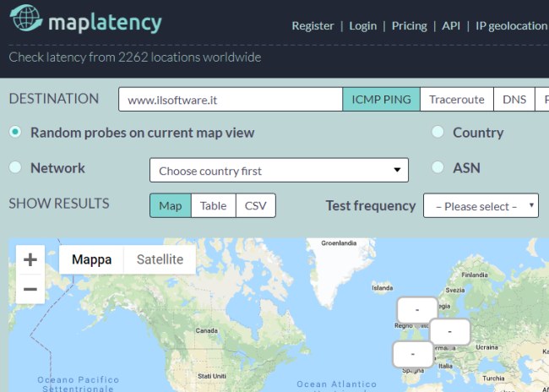Click the maplatency globe logo icon
The height and width of the screenshot is (392, 549).
[x=26, y=21]
